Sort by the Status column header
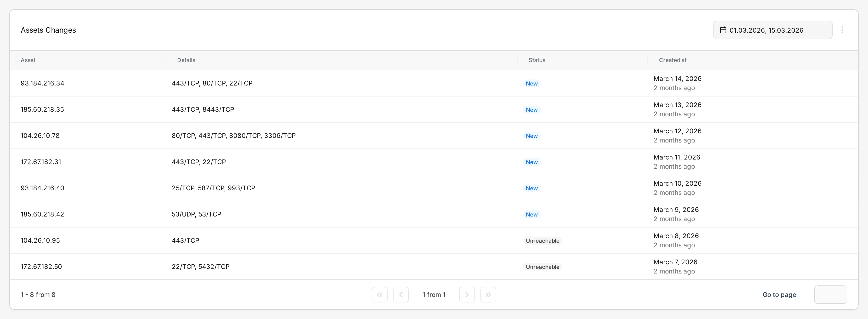Image resolution: width=868 pixels, height=319 pixels. coord(537,60)
